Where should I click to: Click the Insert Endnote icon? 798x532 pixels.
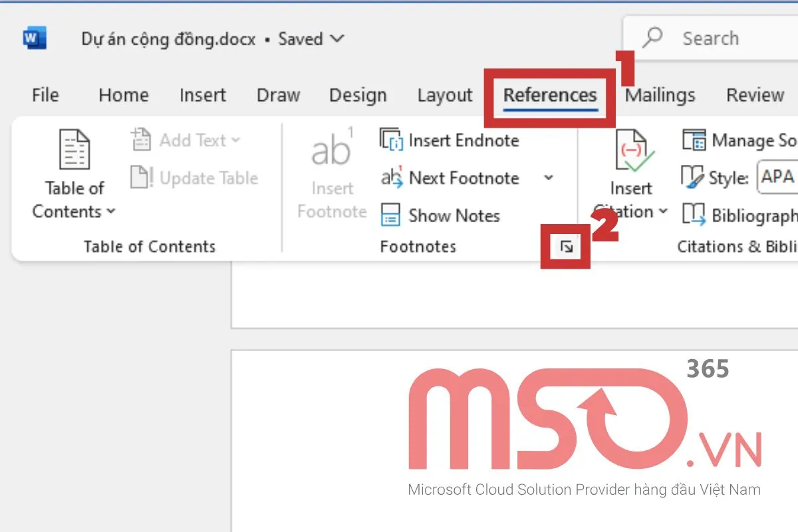tap(392, 140)
